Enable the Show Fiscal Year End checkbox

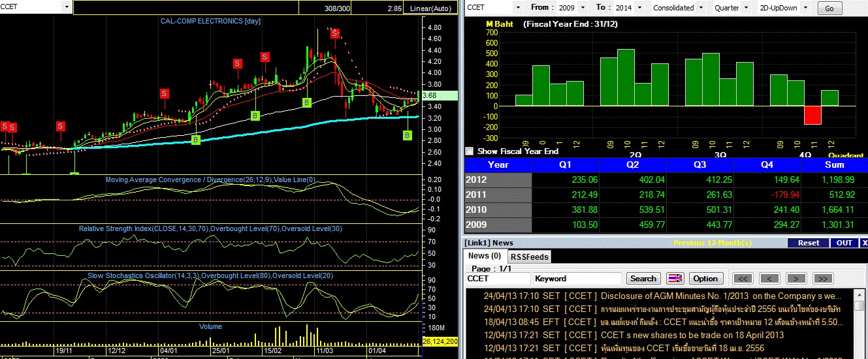[469, 151]
